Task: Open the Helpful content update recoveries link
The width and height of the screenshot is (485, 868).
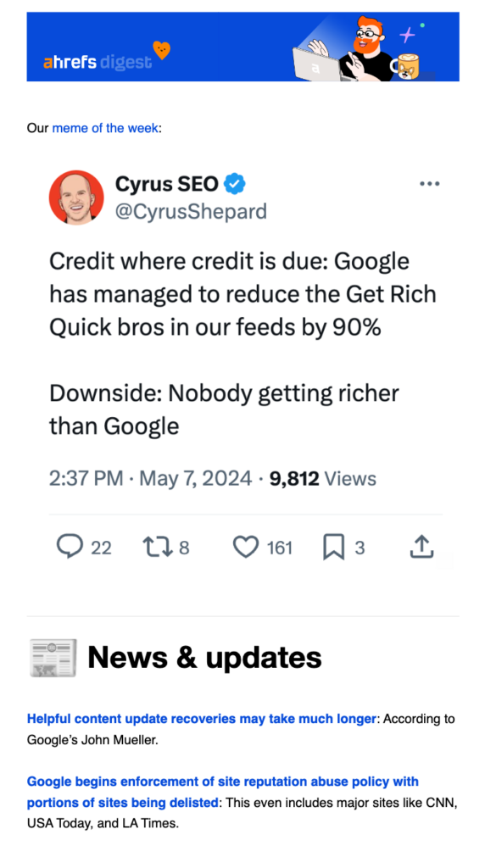Action: point(202,719)
